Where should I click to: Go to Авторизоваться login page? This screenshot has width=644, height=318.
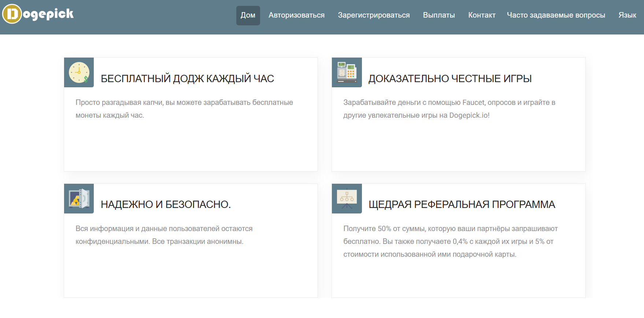[296, 15]
